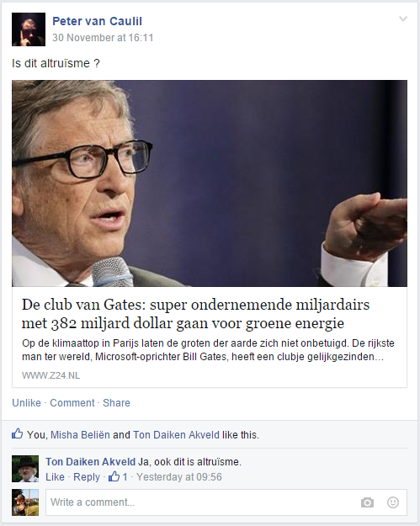
Task: Like Ton Daiken Akveld's comment
Action: tap(55, 476)
